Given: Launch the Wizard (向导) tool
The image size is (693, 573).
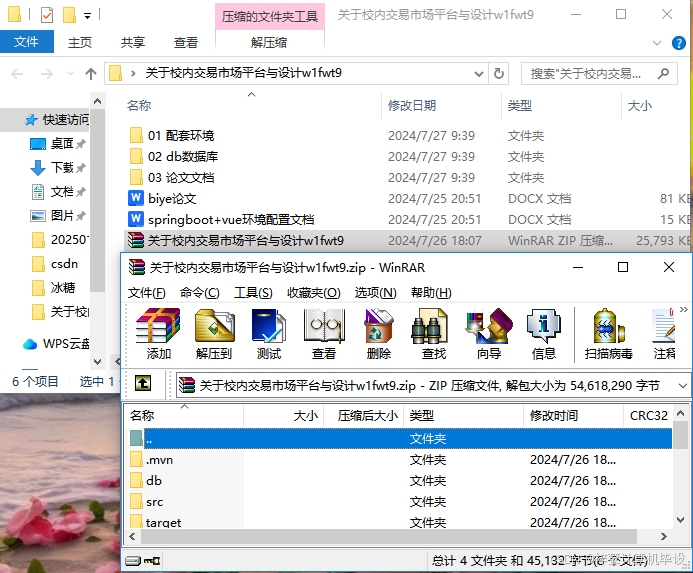Looking at the screenshot, I should [x=489, y=334].
